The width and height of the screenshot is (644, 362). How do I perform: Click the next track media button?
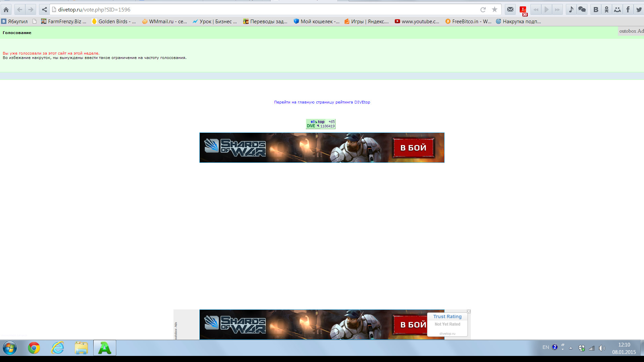[557, 10]
